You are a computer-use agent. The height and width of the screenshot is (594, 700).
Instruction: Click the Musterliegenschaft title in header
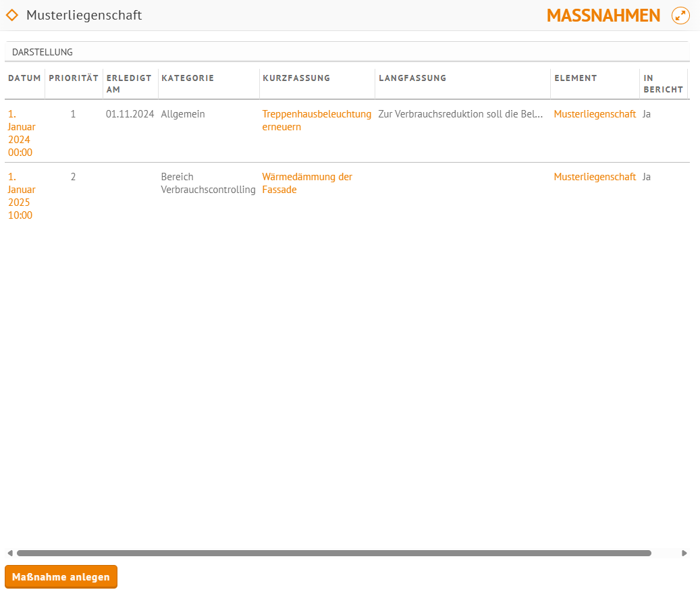tap(84, 15)
